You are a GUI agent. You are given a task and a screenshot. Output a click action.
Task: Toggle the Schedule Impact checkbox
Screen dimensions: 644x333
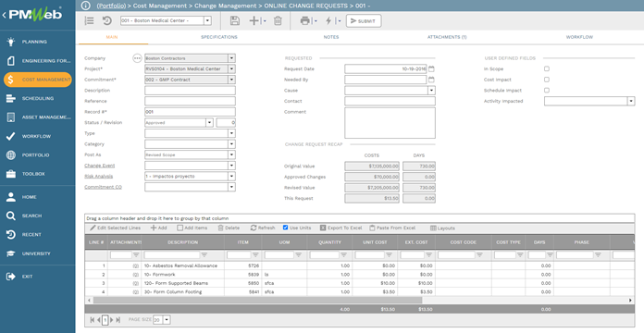pos(547,91)
